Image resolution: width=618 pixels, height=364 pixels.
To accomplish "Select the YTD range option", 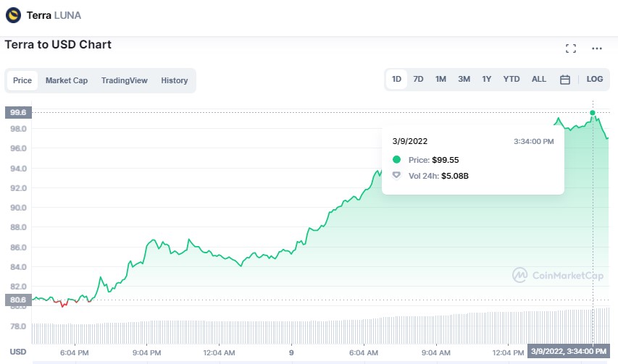I will click(511, 80).
